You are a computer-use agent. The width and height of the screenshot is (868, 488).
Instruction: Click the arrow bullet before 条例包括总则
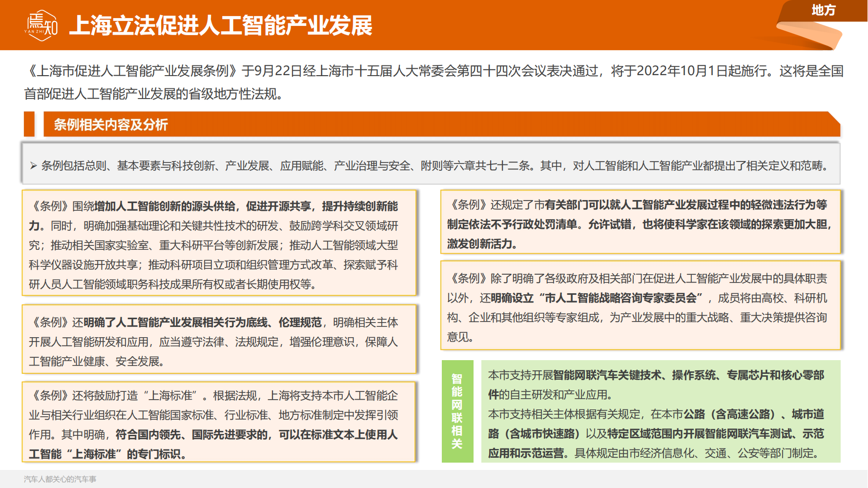pyautogui.click(x=33, y=166)
